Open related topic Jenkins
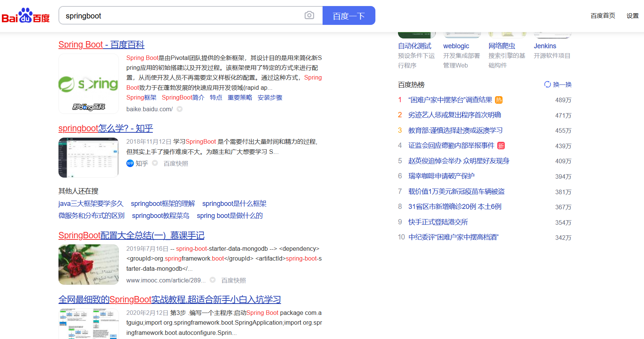The height and width of the screenshot is (339, 644). [x=545, y=46]
